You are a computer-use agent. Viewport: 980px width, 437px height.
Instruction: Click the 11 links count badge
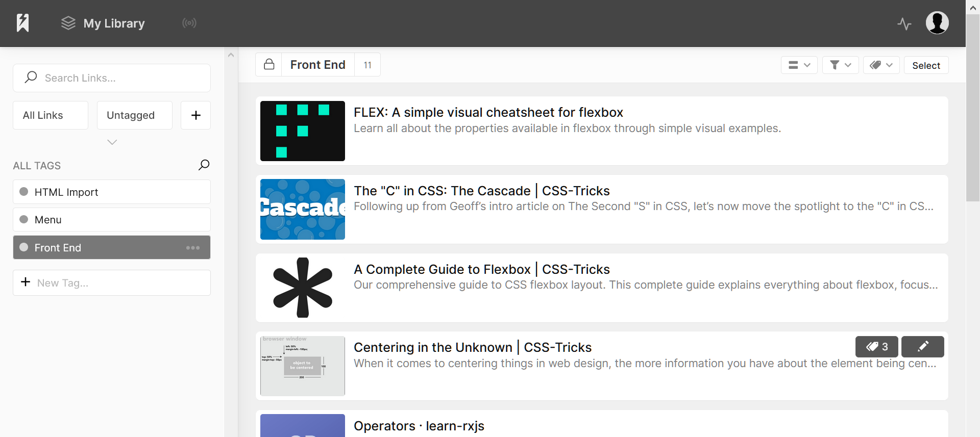[x=367, y=65]
